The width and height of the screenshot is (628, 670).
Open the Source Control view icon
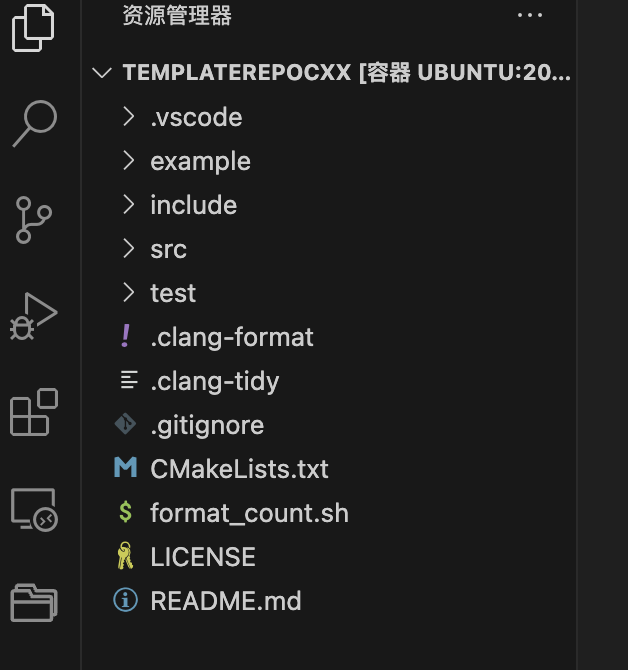(33, 220)
